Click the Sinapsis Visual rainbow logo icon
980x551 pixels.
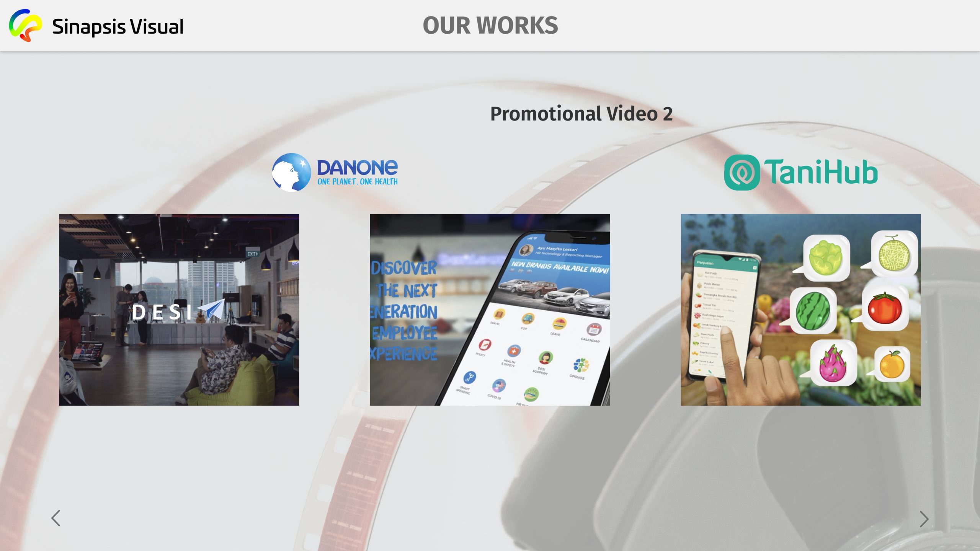tap(25, 26)
